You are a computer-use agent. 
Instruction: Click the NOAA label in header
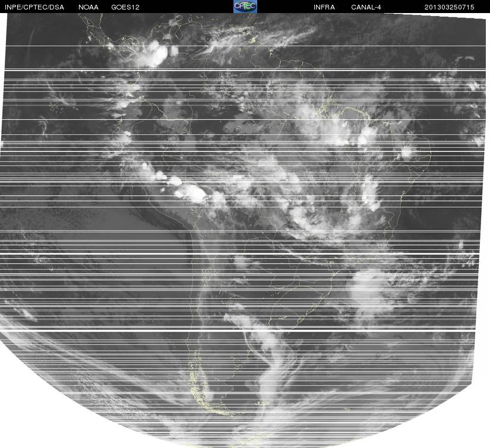(88, 7)
